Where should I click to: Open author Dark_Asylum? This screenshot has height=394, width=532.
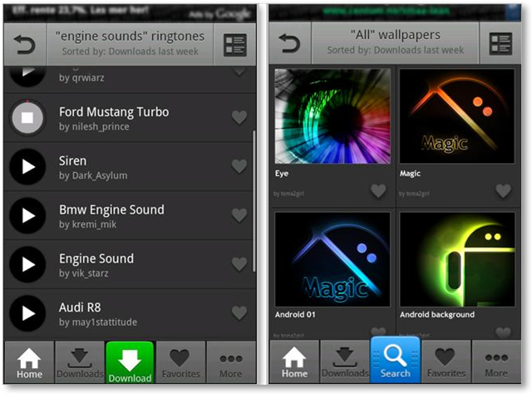click(93, 175)
